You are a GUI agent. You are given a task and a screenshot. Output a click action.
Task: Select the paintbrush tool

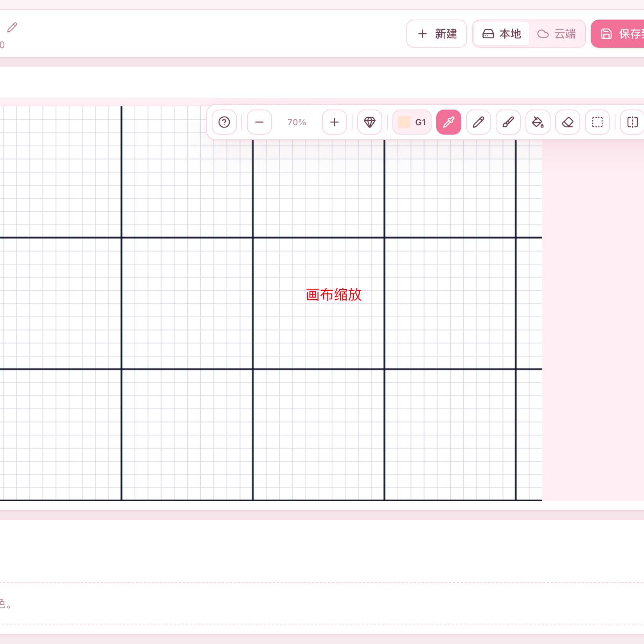(x=508, y=122)
